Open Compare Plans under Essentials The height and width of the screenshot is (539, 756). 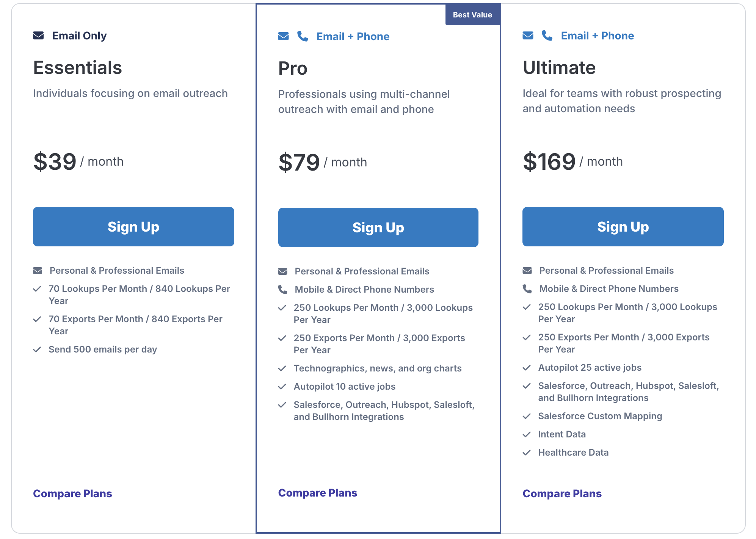point(72,494)
